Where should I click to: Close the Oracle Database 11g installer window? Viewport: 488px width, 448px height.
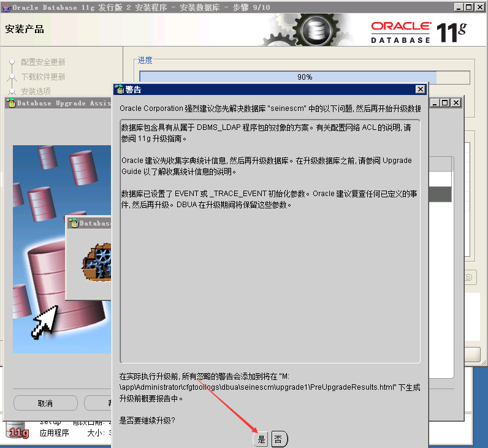point(479,7)
